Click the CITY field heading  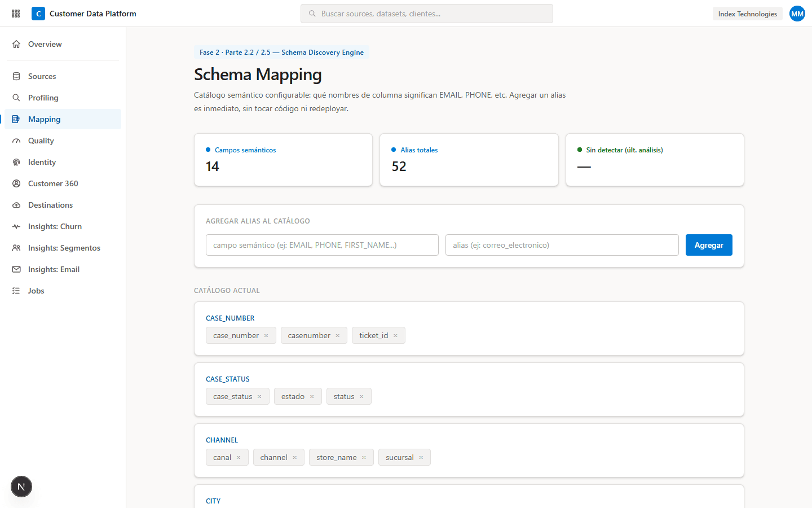click(x=213, y=501)
